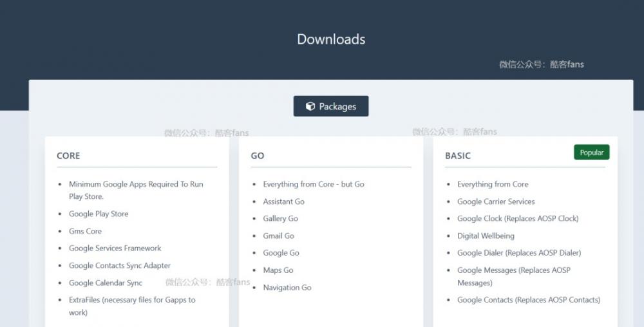
Task: Click the Popular badge on BASIC card
Action: pyautogui.click(x=591, y=152)
